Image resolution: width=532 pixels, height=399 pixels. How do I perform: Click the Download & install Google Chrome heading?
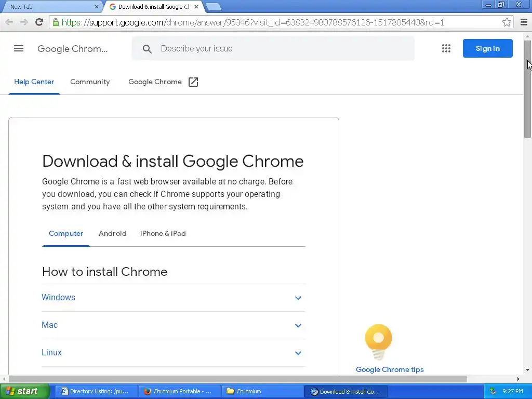click(173, 161)
